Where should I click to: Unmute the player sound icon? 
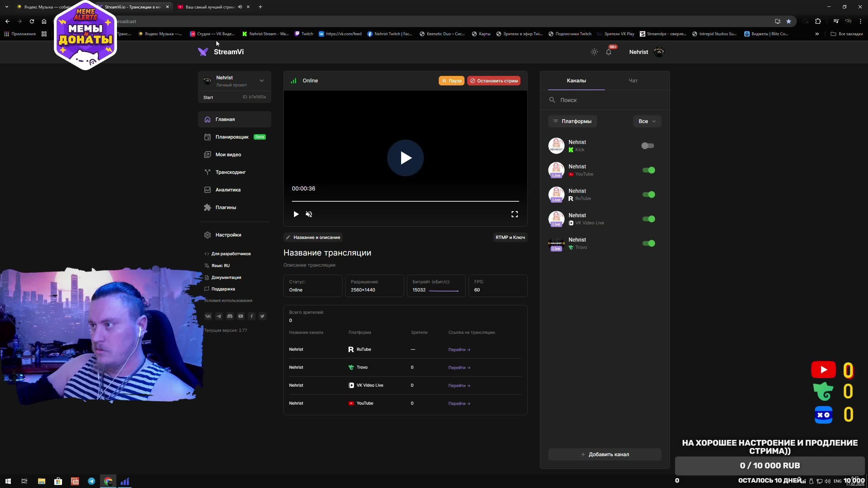309,214
